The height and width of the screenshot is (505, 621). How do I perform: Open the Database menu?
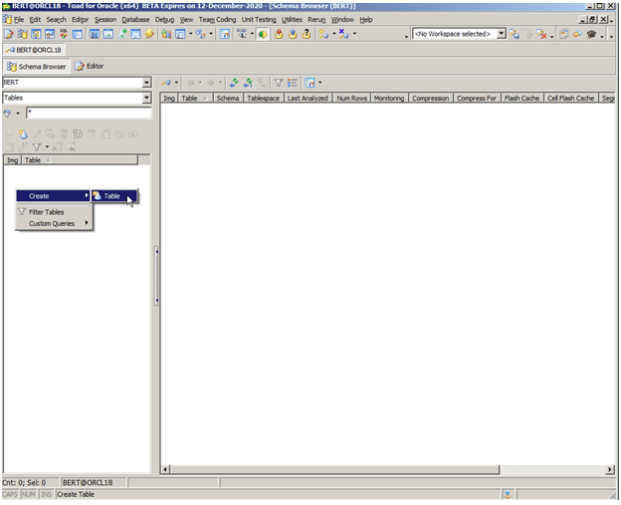135,20
